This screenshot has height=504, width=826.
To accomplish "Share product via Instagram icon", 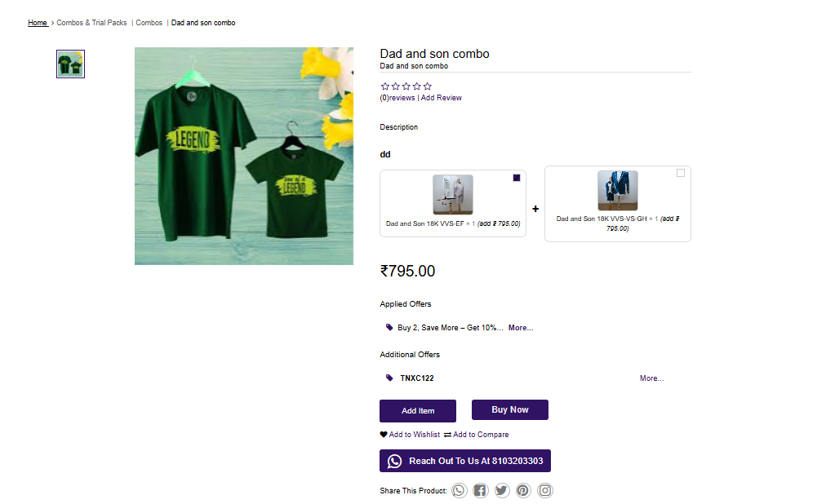I will tap(545, 491).
